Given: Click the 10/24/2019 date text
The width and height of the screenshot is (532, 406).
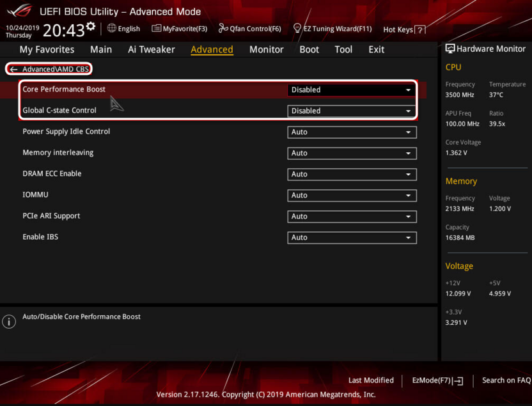Looking at the screenshot, I should pyautogui.click(x=22, y=28).
